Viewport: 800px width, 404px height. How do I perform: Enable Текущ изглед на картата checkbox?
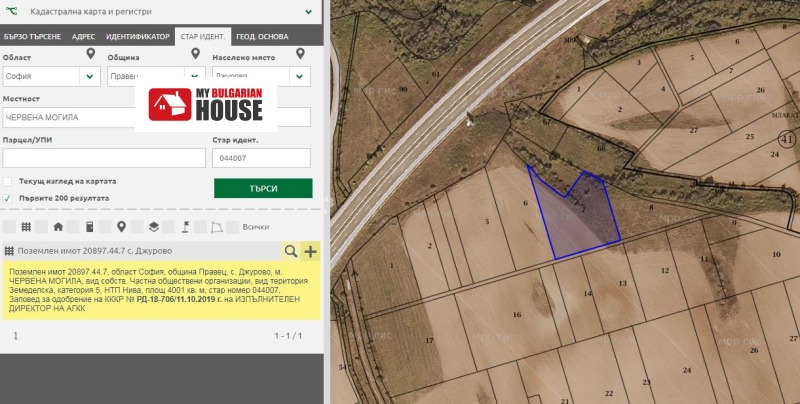click(9, 182)
